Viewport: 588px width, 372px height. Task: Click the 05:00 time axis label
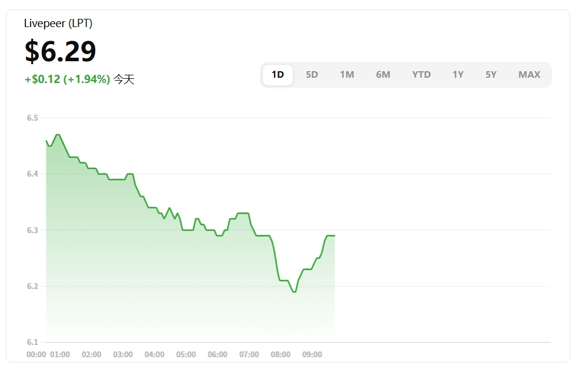[x=186, y=355]
